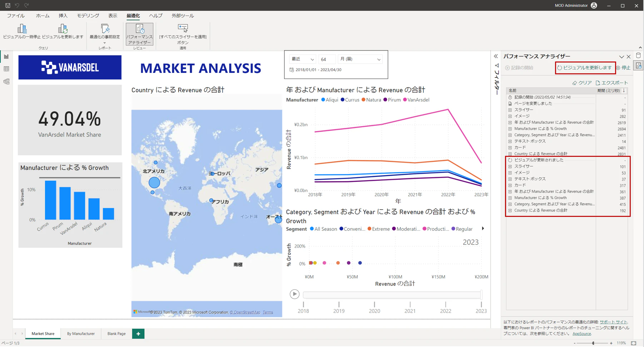
Task: Switch to Model view in left sidebar
Action: pos(6,81)
